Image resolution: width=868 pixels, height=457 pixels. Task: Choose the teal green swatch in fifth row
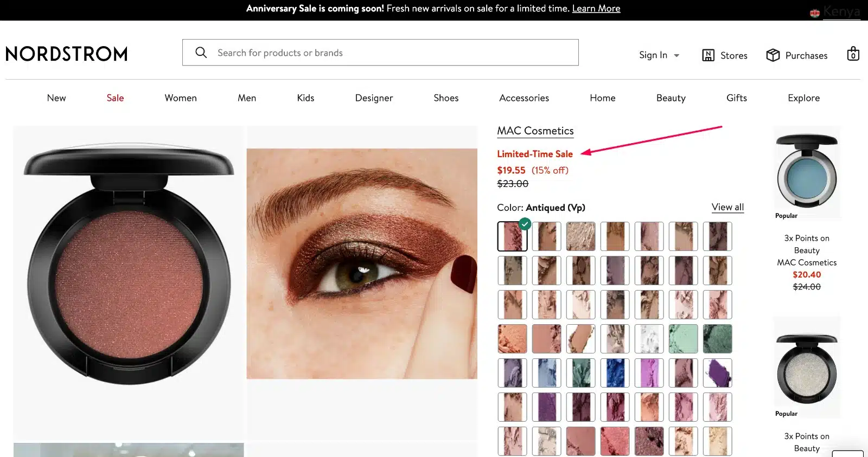(x=580, y=373)
